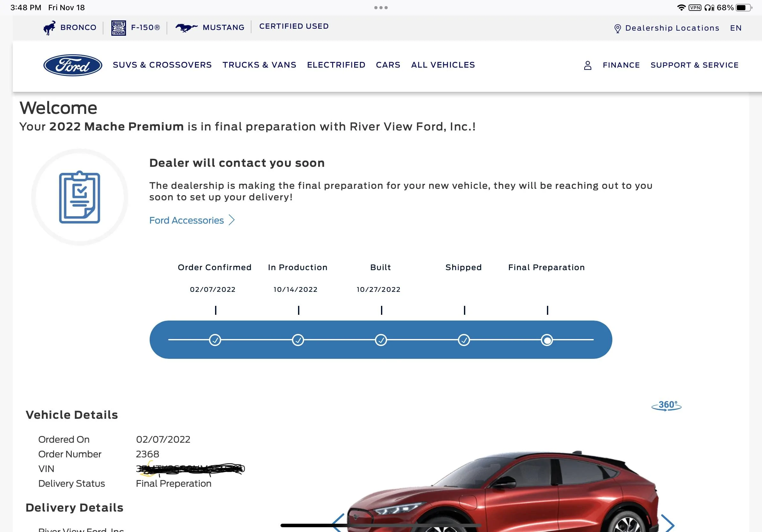Click the 10/27/2022 built date

(x=378, y=290)
